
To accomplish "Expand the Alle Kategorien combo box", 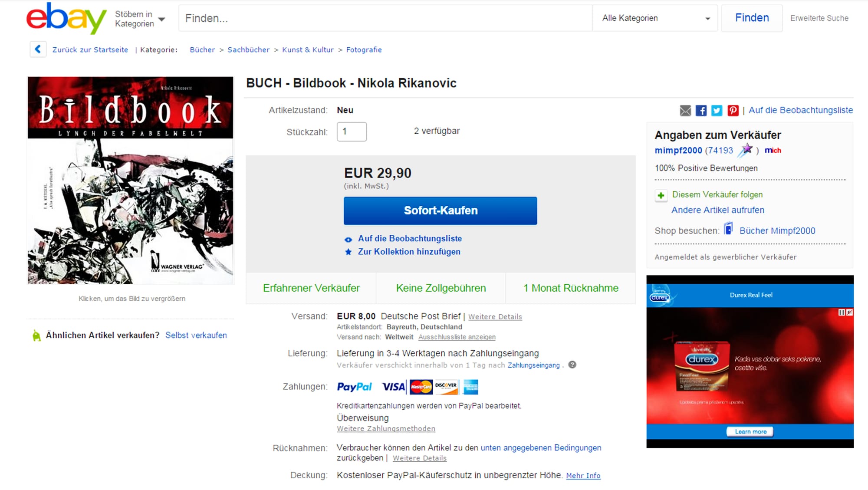I will 655,18.
